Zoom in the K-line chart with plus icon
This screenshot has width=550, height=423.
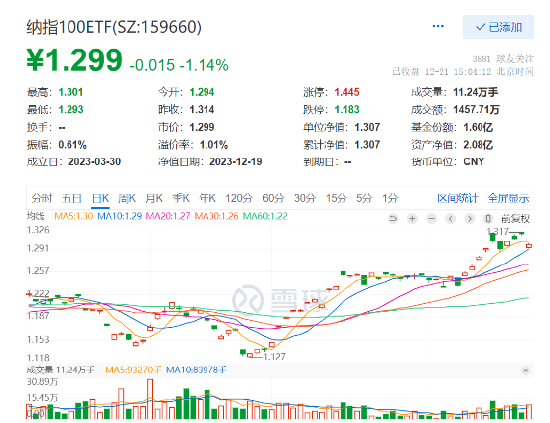412,219
